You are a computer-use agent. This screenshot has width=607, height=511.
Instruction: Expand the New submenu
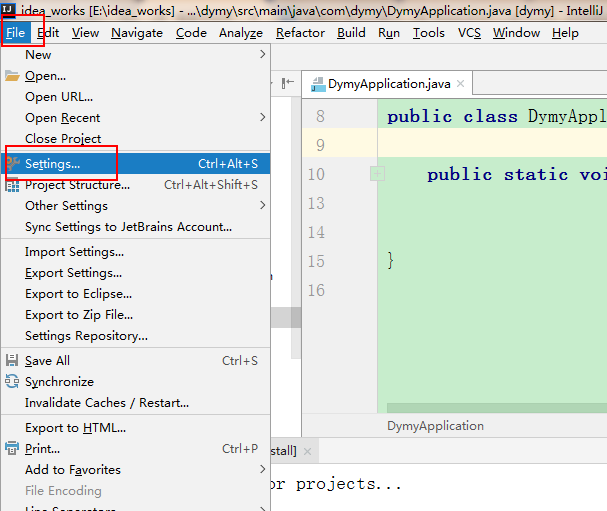pos(135,55)
